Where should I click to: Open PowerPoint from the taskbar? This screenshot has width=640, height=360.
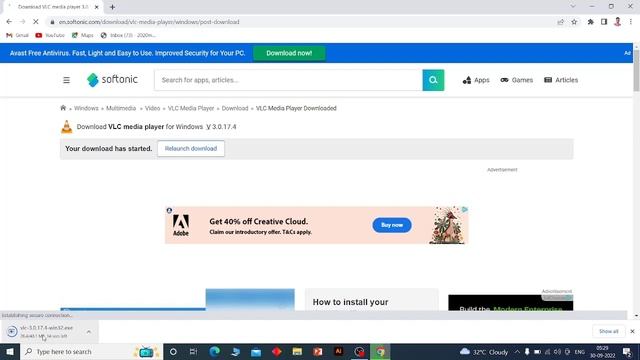coord(318,351)
